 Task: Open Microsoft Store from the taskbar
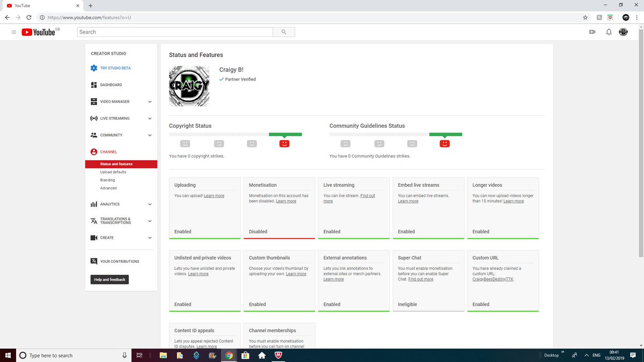point(245,355)
